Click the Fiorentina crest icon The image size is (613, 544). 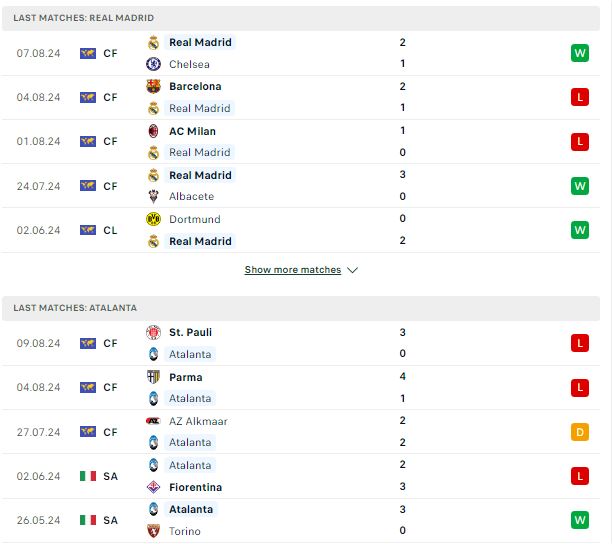coord(153,487)
